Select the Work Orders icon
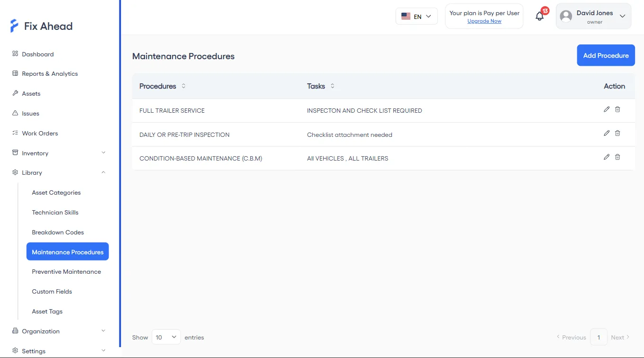 15,133
